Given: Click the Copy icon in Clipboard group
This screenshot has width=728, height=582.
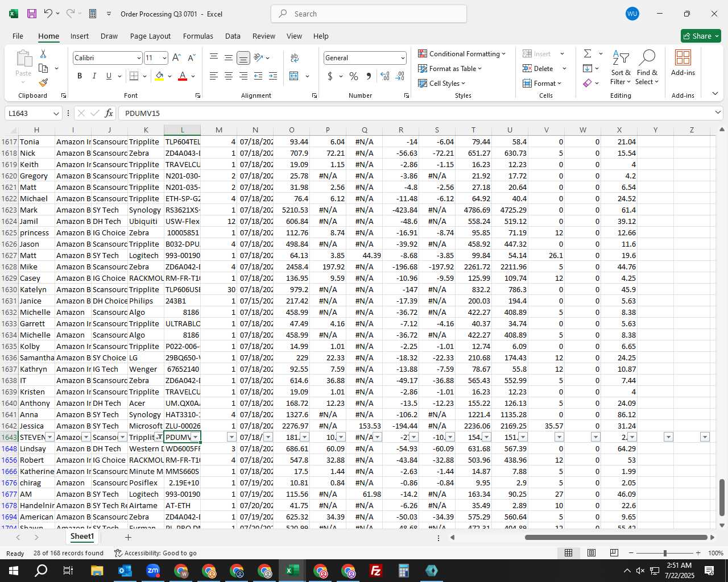Looking at the screenshot, I should click(x=43, y=68).
